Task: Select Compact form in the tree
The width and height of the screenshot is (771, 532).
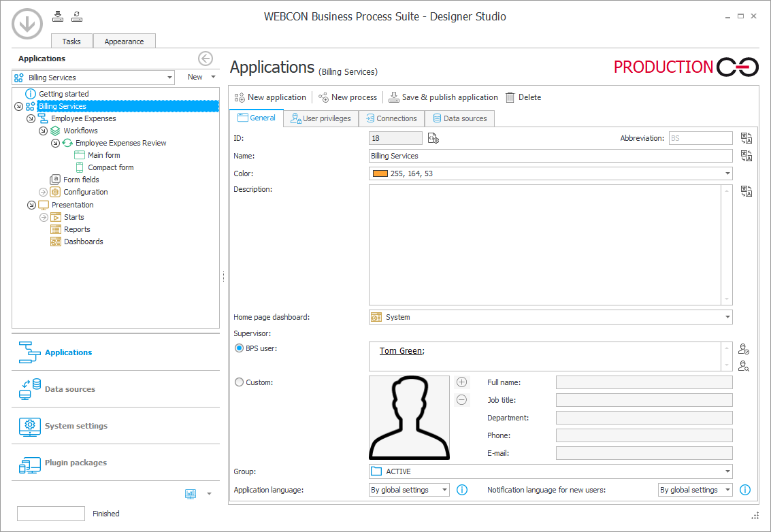Action: click(x=111, y=167)
